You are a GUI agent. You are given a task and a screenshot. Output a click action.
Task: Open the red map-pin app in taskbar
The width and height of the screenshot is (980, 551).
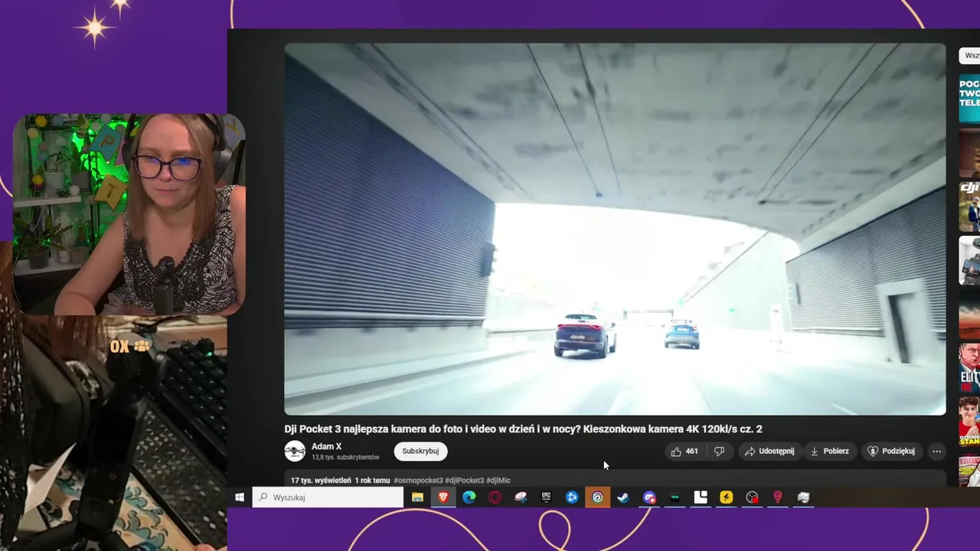click(x=777, y=497)
